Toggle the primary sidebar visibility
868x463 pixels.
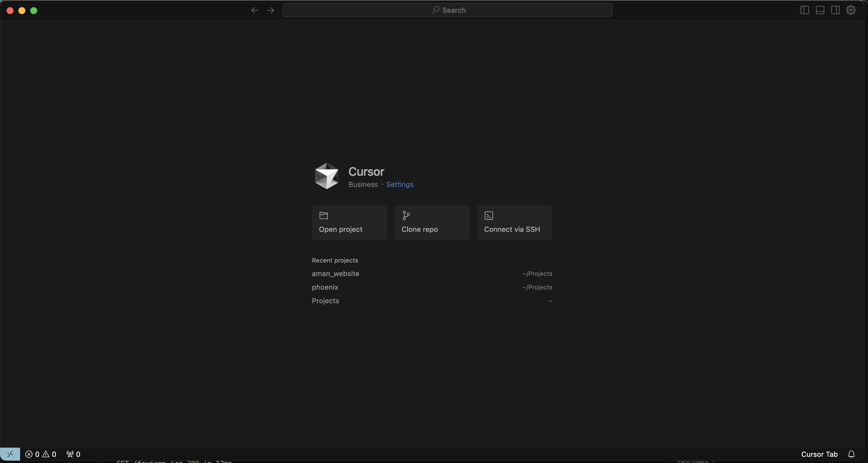pos(804,10)
